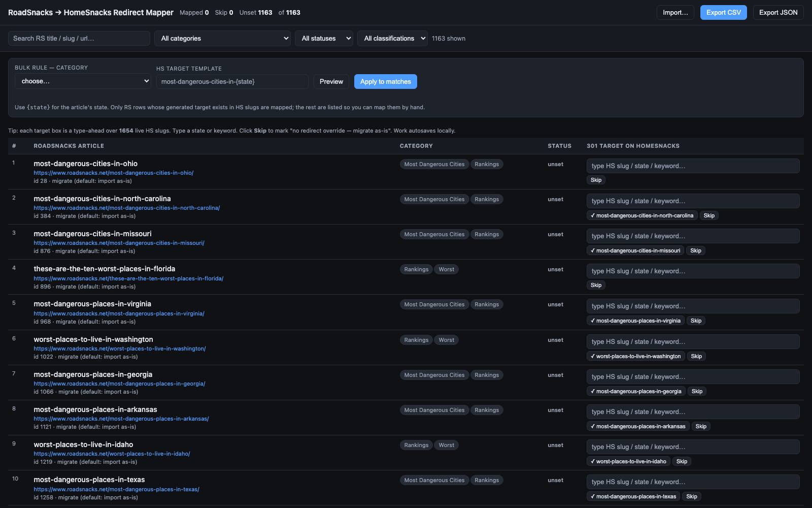
Task: Click Apply to matches button
Action: (x=386, y=82)
